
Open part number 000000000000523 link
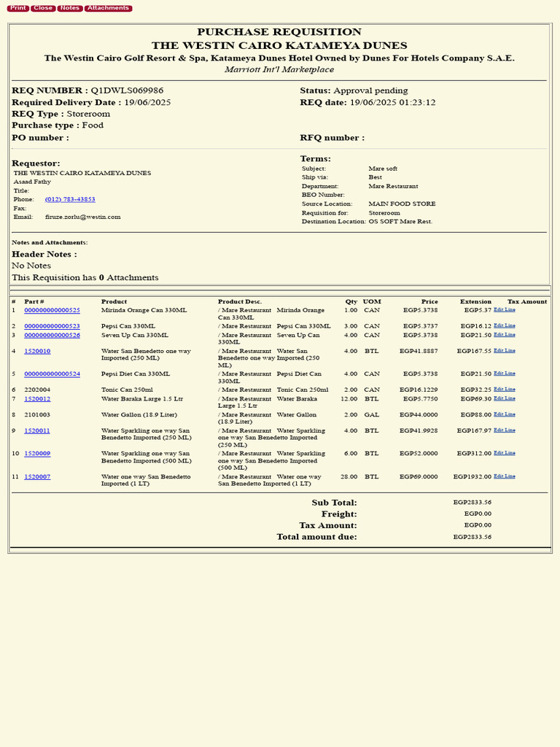52,326
